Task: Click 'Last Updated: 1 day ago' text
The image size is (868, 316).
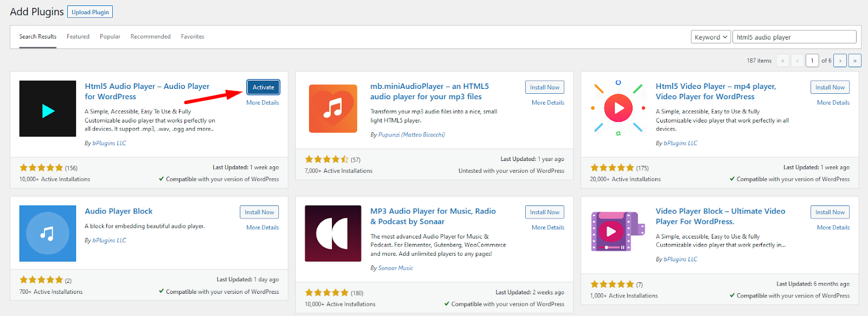Action: click(247, 280)
